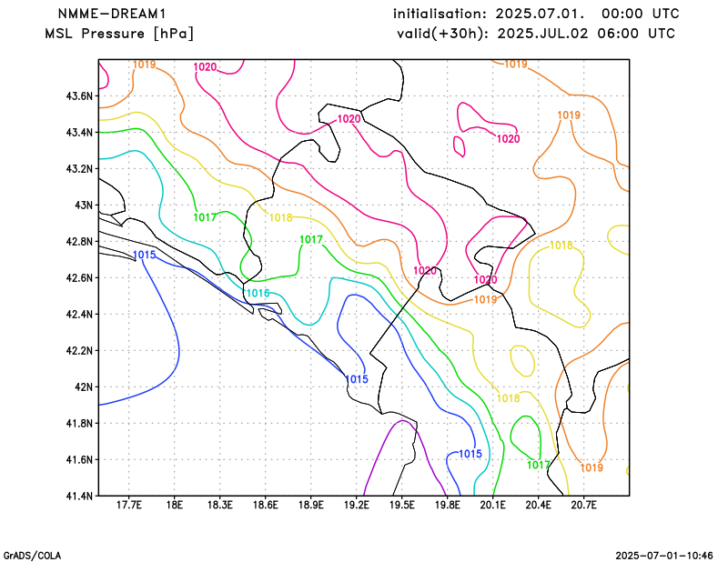Click the 20.1E longitude axis label
Viewport: 728px width, 562px height.
pyautogui.click(x=492, y=505)
